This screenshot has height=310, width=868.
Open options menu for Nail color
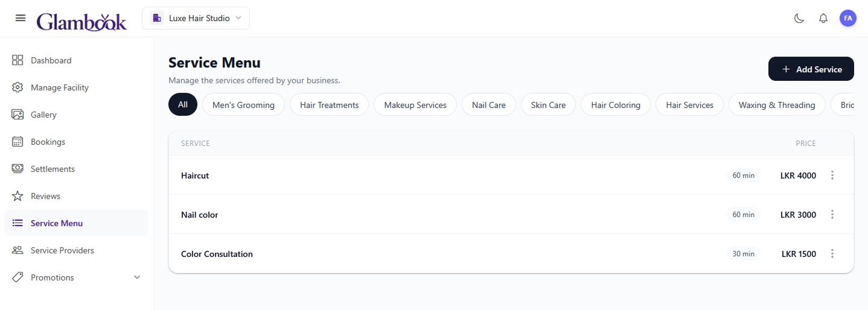(x=832, y=215)
